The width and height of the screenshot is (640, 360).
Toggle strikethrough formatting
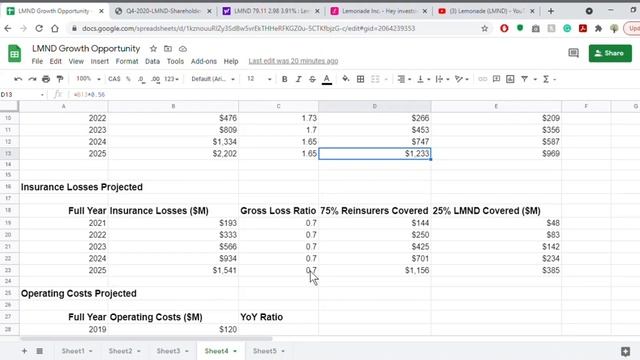click(312, 79)
